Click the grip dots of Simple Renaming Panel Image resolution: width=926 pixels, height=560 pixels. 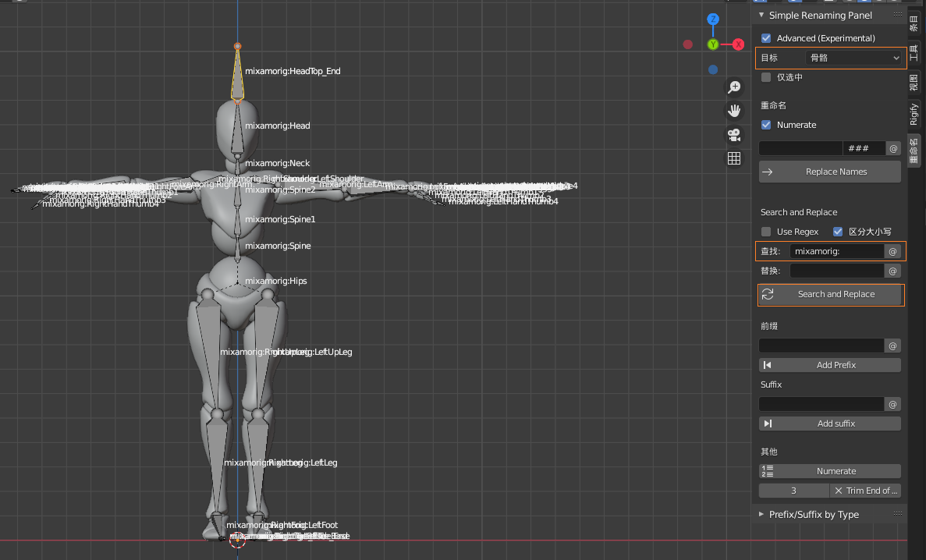click(x=898, y=14)
